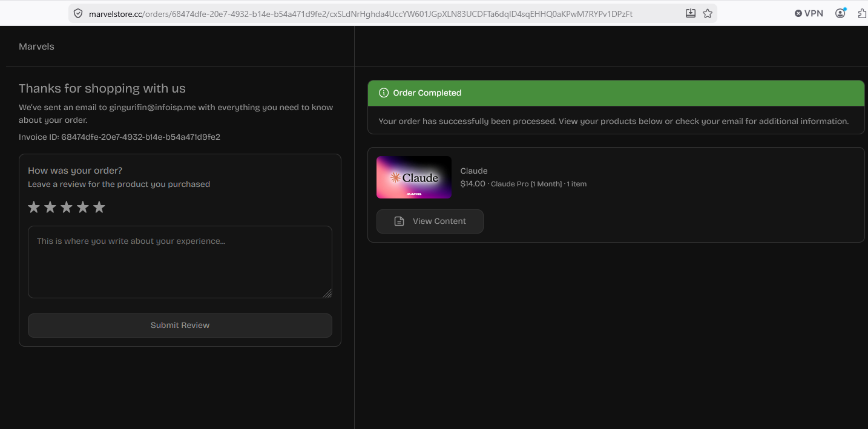Click the View Content button
Image resolution: width=868 pixels, height=429 pixels.
pyautogui.click(x=430, y=221)
